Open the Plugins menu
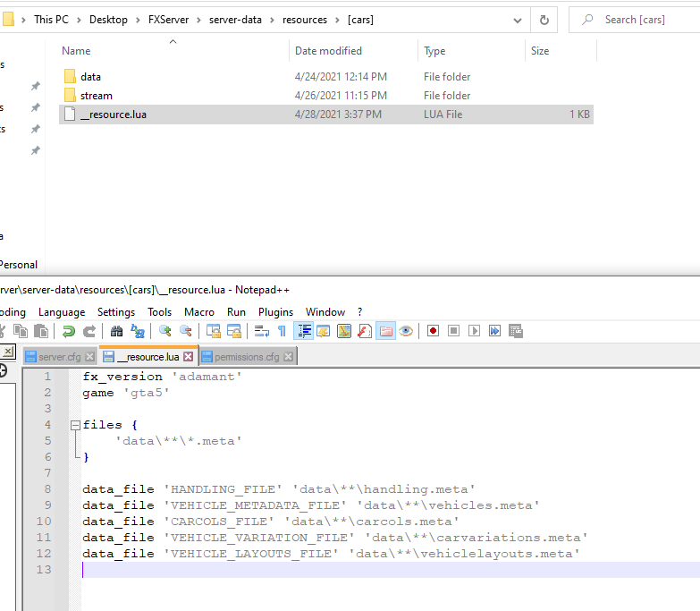The height and width of the screenshot is (611, 700). pos(275,312)
